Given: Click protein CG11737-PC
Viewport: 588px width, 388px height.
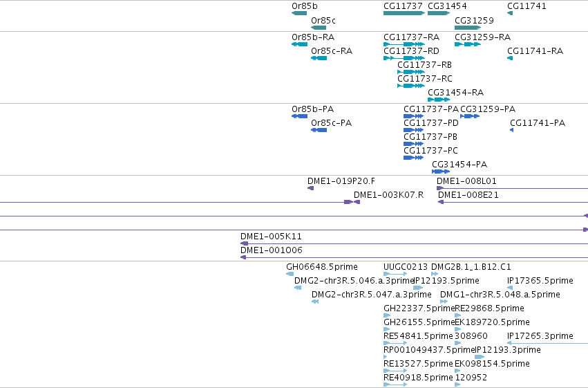Looking at the screenshot, I should pyautogui.click(x=414, y=158).
